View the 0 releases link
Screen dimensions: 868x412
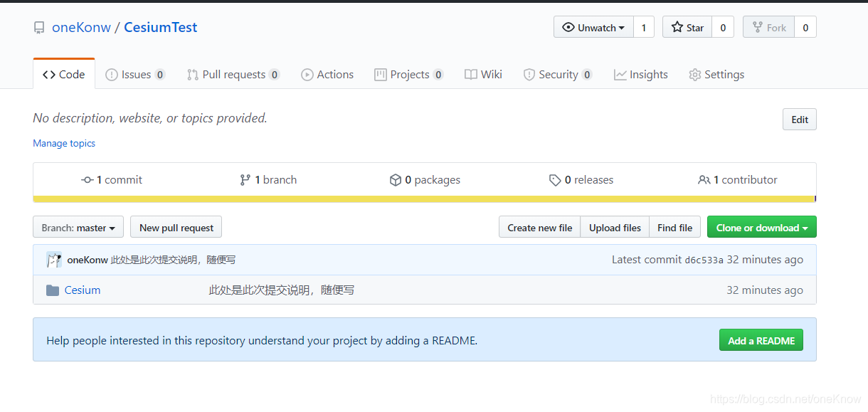(581, 180)
